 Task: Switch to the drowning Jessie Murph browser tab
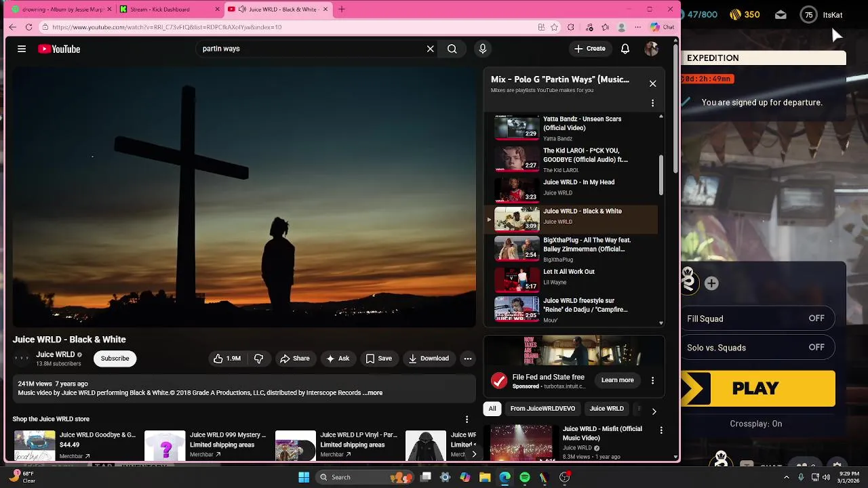pos(60,9)
